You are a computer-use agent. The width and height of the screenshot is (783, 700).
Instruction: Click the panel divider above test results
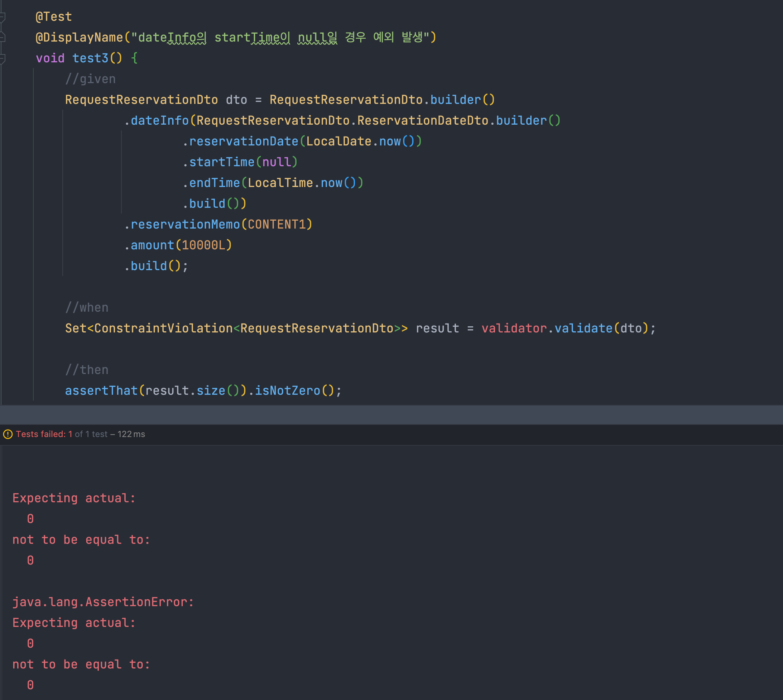[x=391, y=414]
